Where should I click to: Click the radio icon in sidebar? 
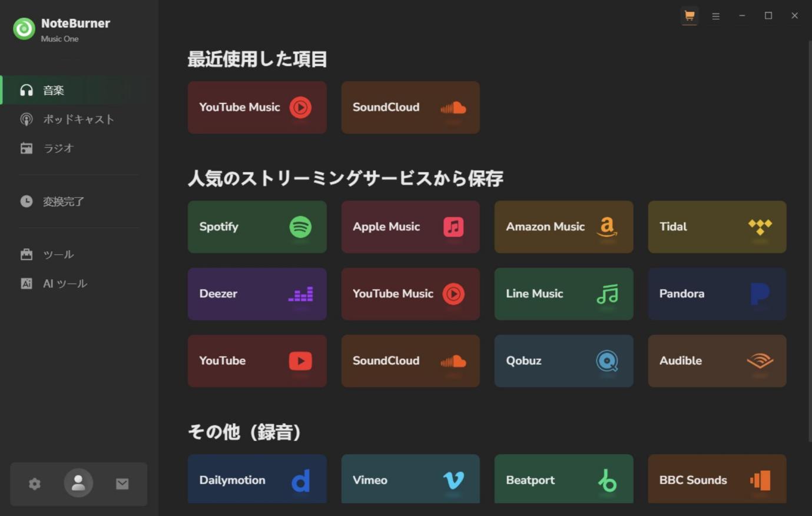point(26,148)
